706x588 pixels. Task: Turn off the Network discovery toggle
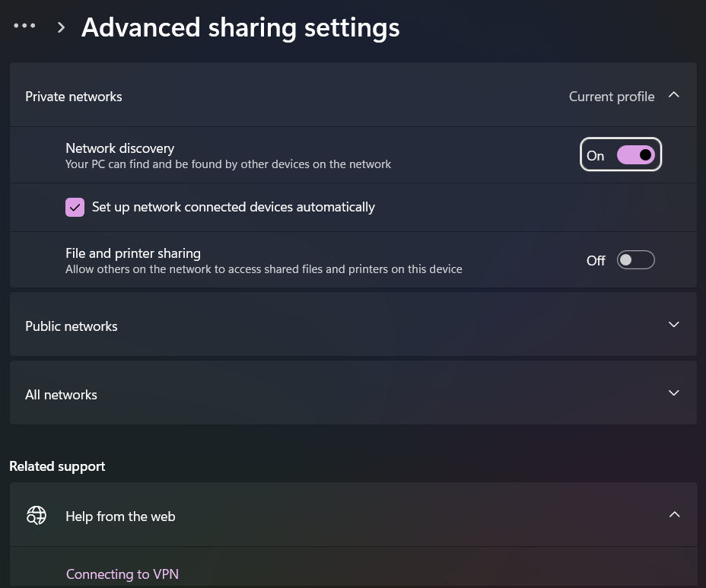pyautogui.click(x=635, y=155)
